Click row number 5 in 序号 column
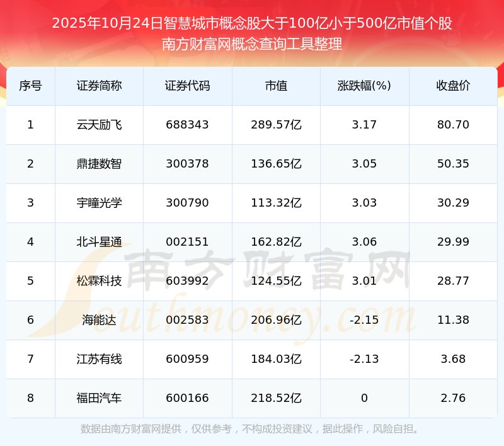 30,281
